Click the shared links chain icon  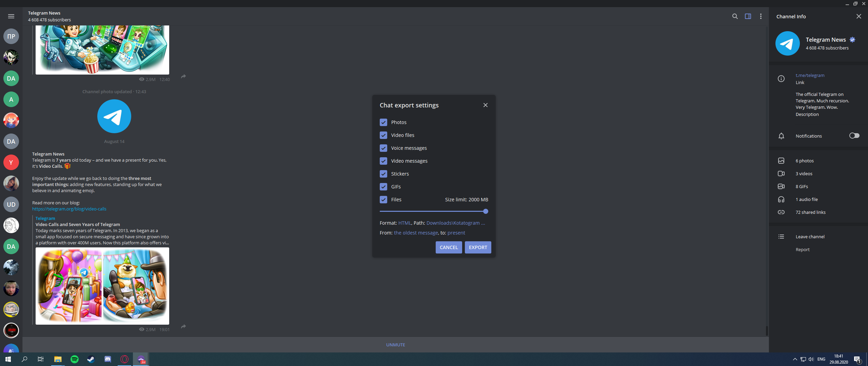point(781,212)
